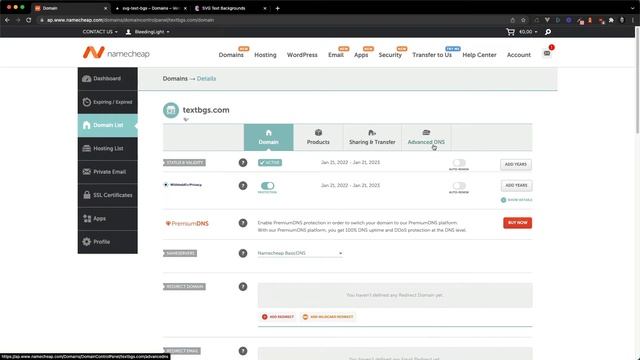Click the help icon for Nameservers
Image resolution: width=640 pixels, height=360 pixels.
tap(243, 253)
